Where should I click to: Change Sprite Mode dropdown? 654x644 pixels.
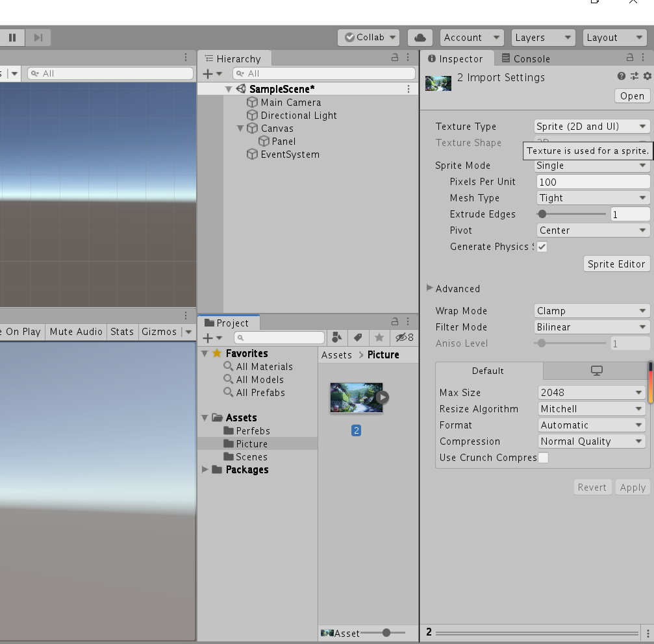click(x=592, y=166)
